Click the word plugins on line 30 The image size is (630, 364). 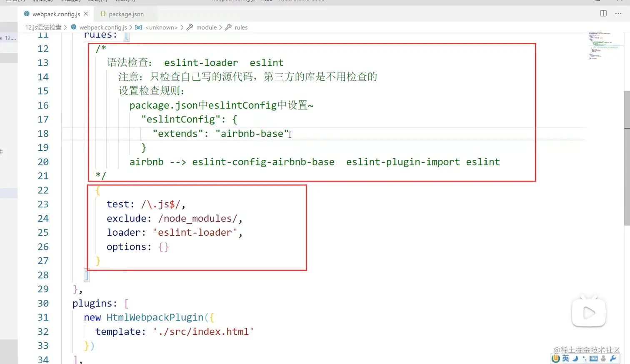[92, 304]
